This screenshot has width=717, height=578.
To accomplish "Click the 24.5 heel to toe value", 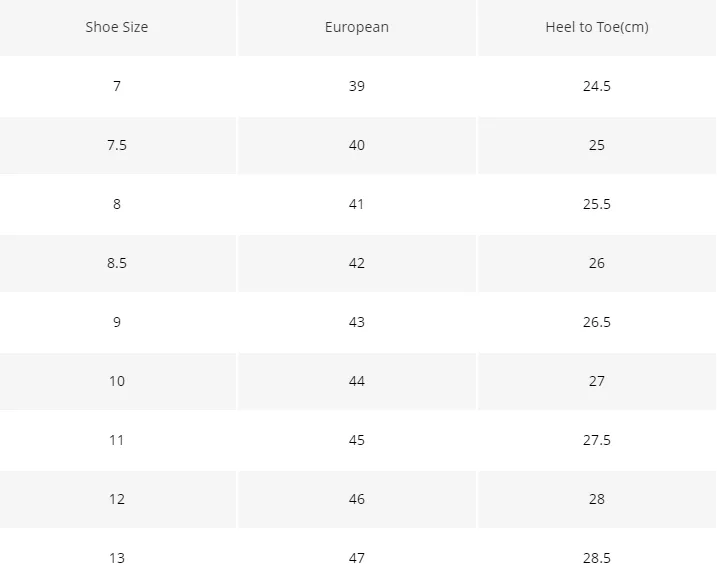I will coord(597,86).
